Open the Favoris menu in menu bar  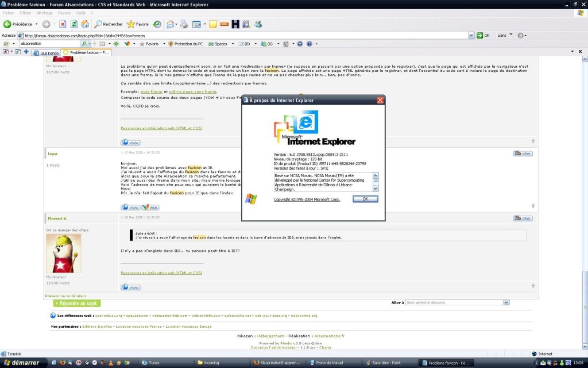[64, 13]
